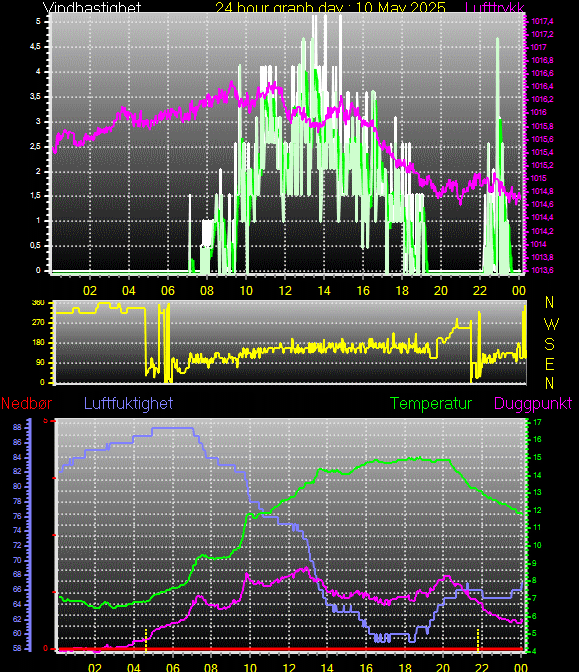Select the 14 value on the temperature axis
The height and width of the screenshot is (672, 579).
537,475
